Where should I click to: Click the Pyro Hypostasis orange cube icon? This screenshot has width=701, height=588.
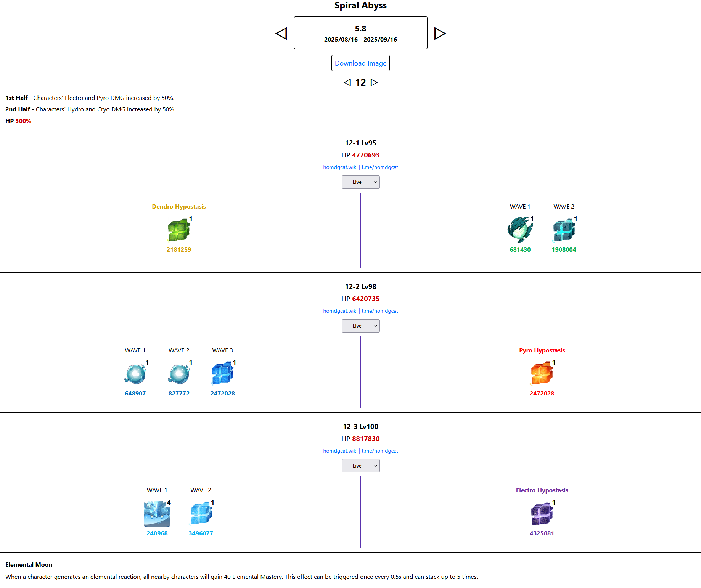pyautogui.click(x=542, y=374)
